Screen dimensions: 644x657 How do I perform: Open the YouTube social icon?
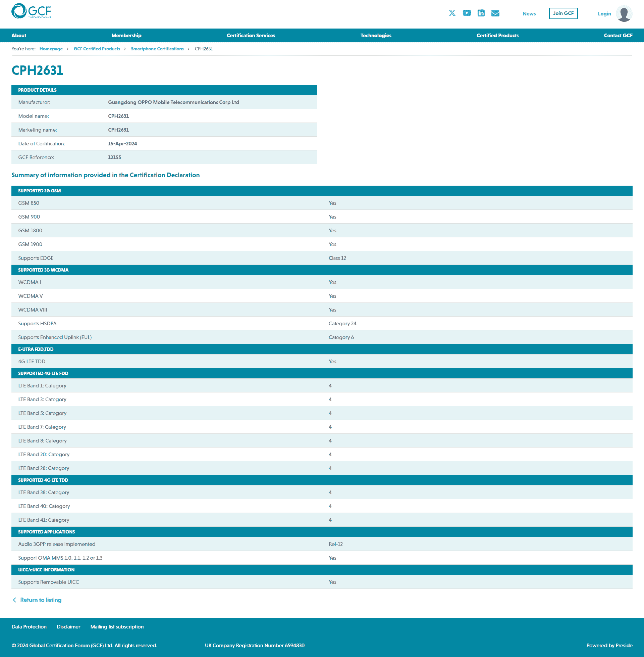467,13
